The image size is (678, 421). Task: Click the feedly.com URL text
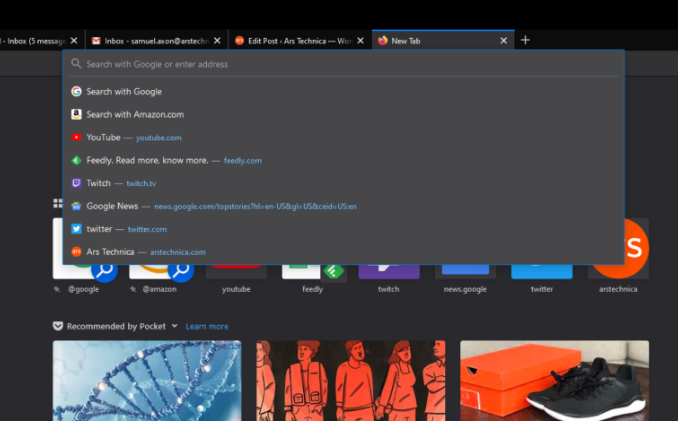[x=243, y=161]
